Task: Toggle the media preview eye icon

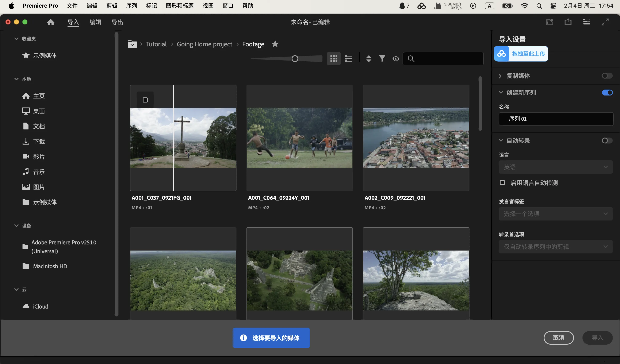Action: coord(395,59)
